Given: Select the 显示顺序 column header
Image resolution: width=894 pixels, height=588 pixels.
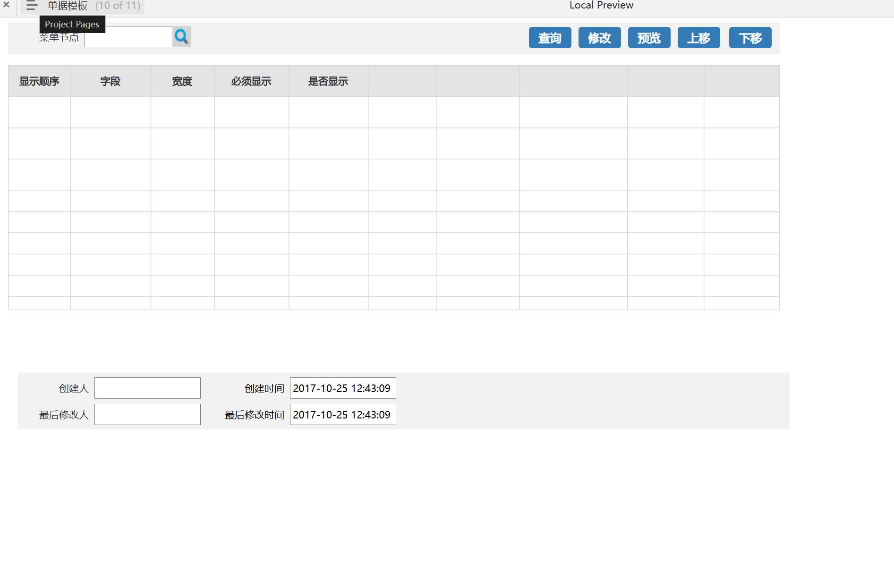Looking at the screenshot, I should 39,81.
